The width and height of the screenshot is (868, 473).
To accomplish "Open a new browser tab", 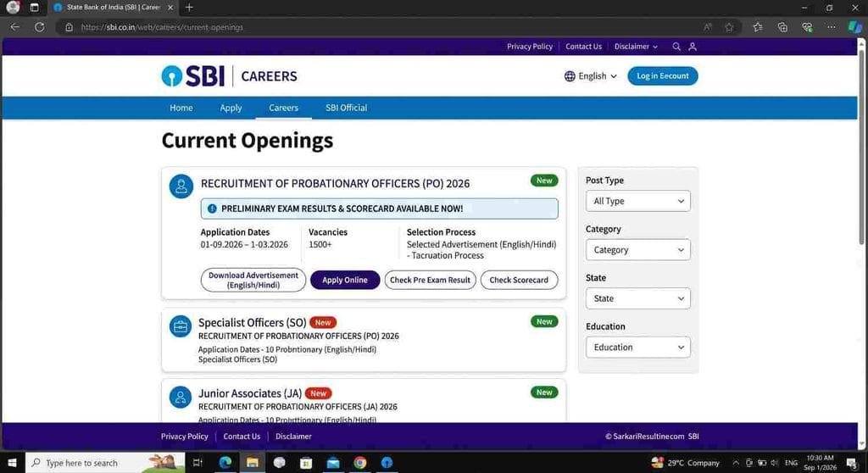I will (189, 7).
